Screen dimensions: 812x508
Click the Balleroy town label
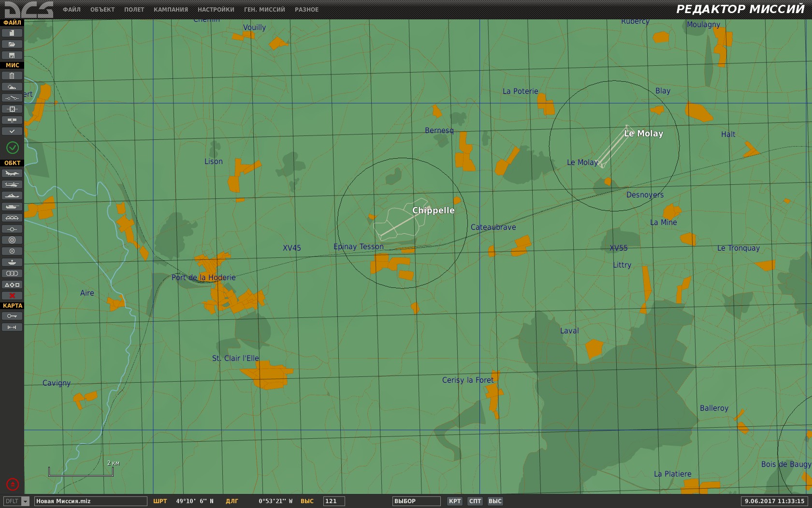(714, 408)
